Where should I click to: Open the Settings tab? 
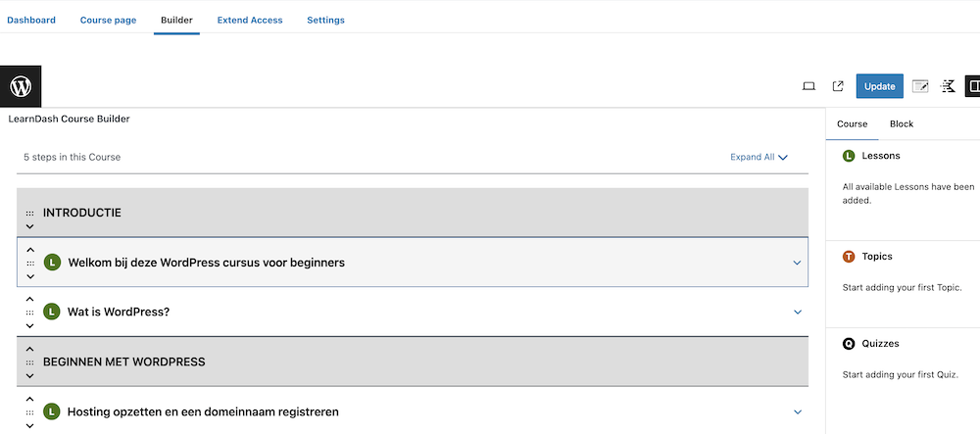click(x=325, y=20)
